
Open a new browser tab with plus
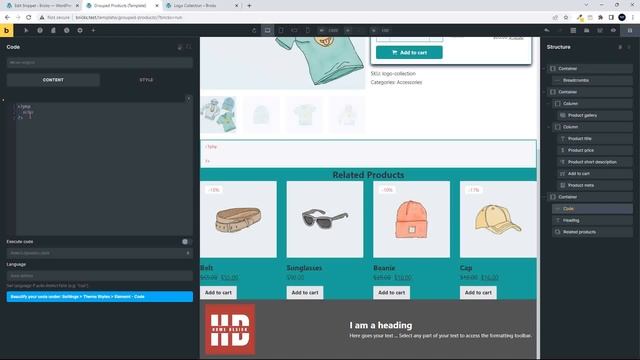point(249,6)
